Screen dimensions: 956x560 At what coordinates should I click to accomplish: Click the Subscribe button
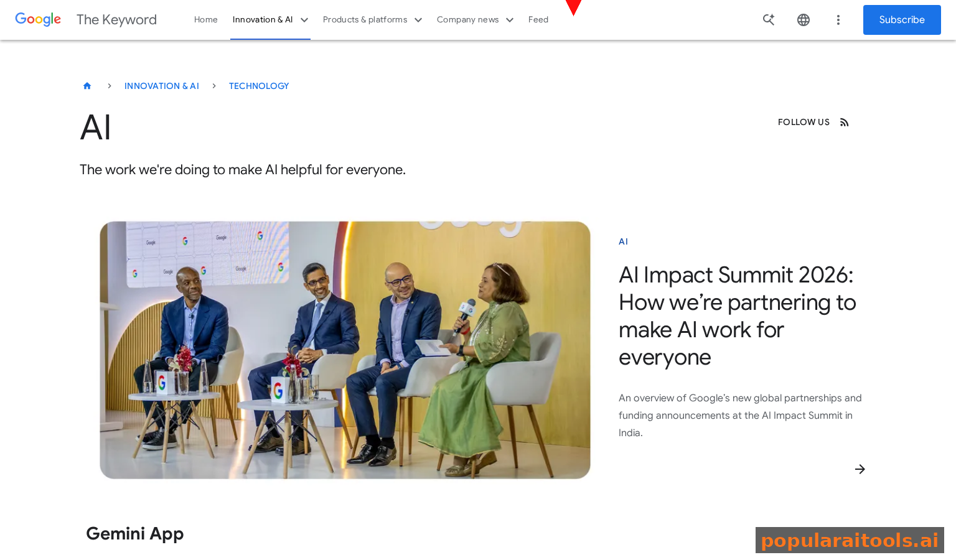click(x=902, y=19)
